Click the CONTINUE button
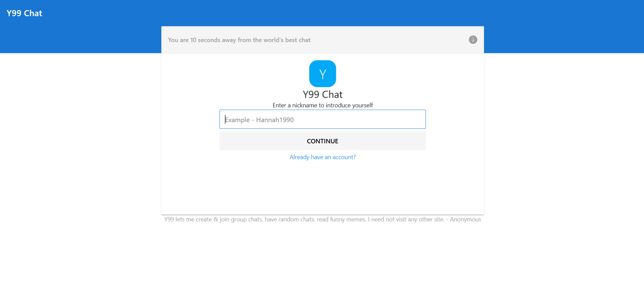The height and width of the screenshot is (290, 644). pyautogui.click(x=322, y=141)
